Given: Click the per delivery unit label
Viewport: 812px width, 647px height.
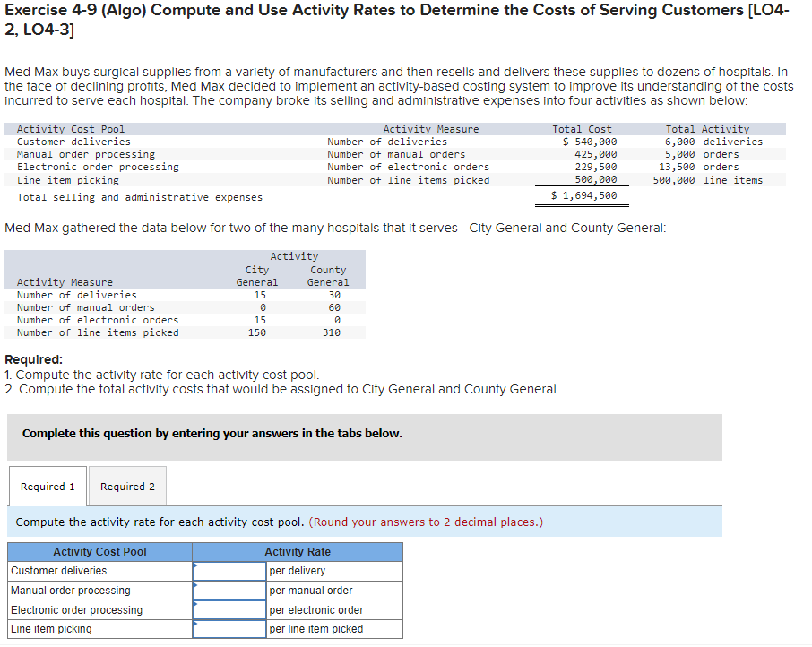Looking at the screenshot, I should click(296, 570).
